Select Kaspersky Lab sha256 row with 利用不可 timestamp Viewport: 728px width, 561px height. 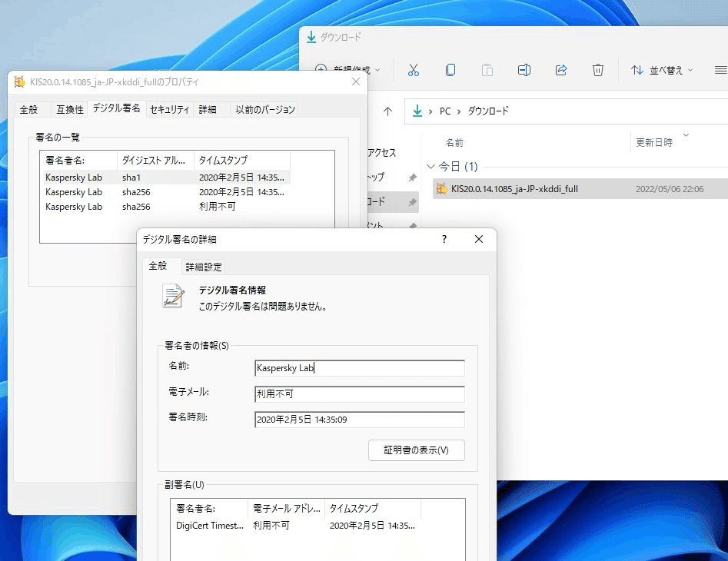coord(167,207)
